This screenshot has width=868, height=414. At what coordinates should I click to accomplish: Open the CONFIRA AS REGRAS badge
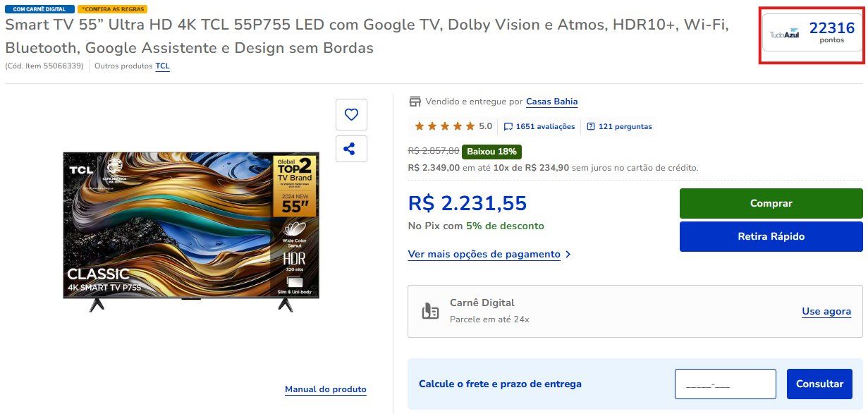113,9
